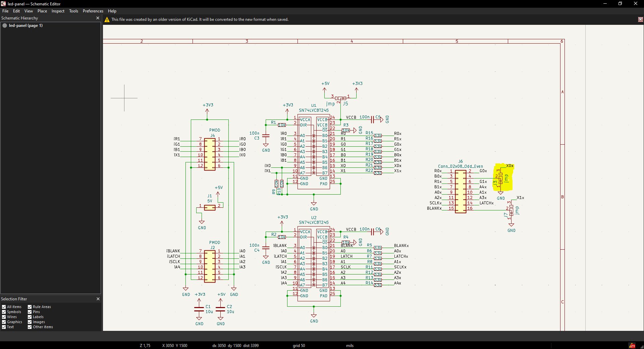Open the Tools menu
644x349 pixels.
[x=73, y=11]
